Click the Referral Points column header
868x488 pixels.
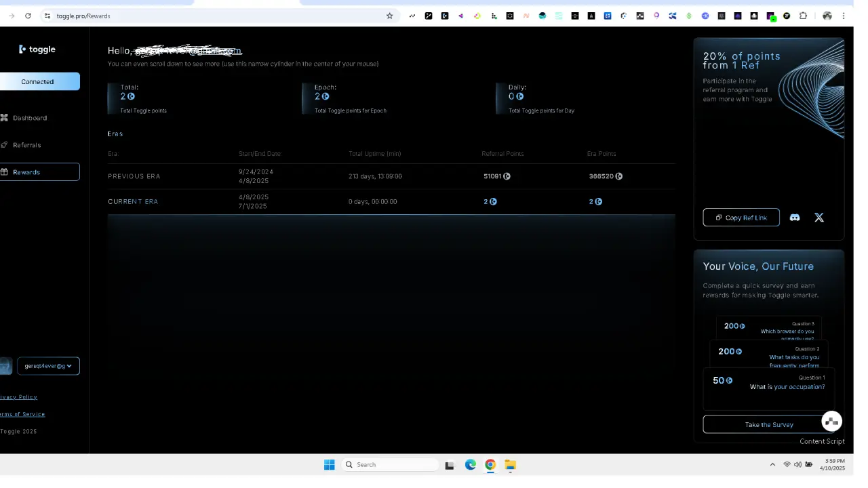point(502,154)
